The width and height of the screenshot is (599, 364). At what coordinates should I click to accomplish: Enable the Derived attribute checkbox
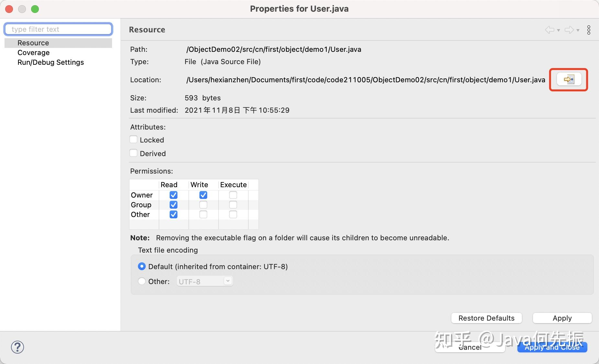pyautogui.click(x=133, y=153)
